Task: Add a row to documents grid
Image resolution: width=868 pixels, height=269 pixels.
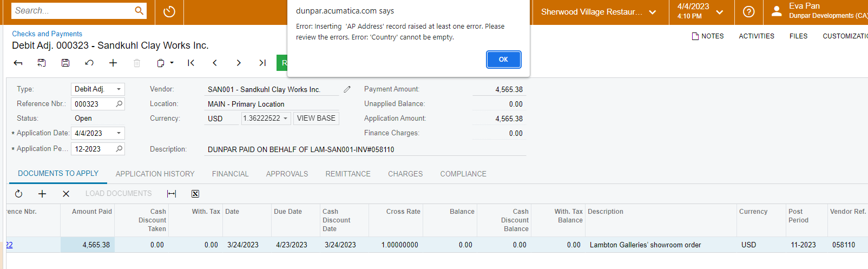Action: coord(42,194)
